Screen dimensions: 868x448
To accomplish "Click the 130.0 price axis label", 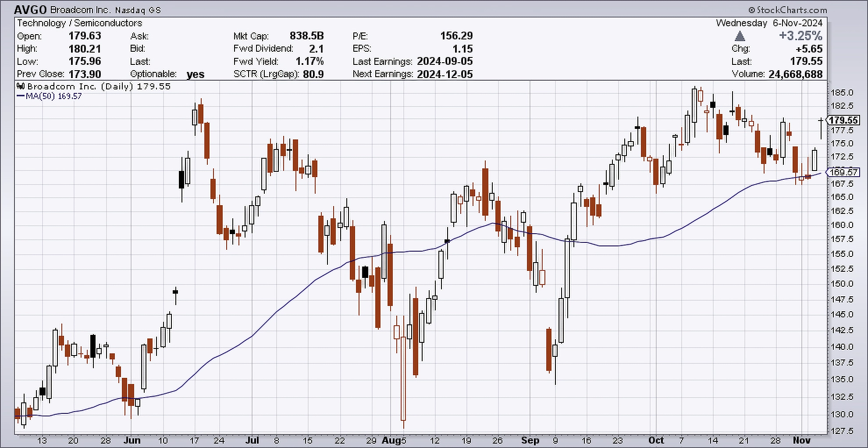I will click(842, 414).
